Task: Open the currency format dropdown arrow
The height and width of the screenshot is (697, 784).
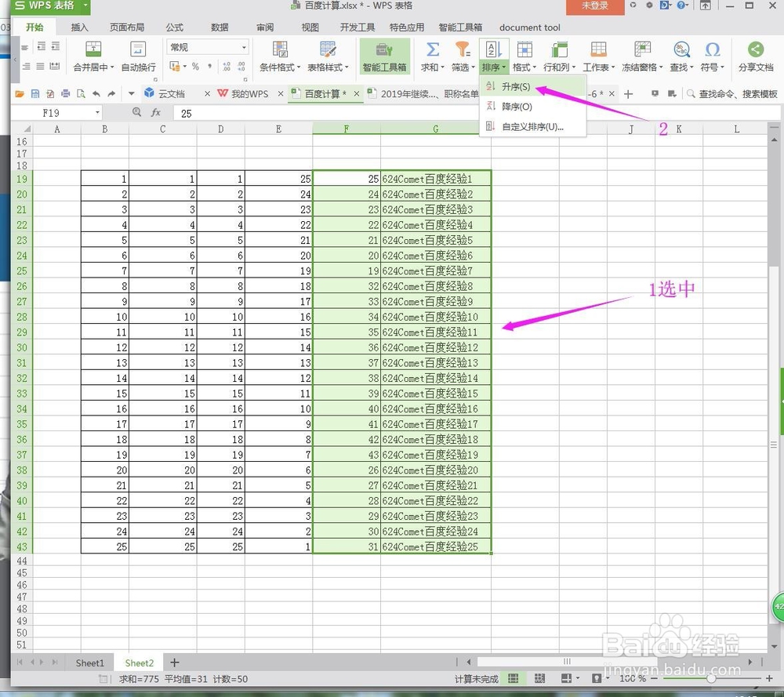Action: coord(185,66)
